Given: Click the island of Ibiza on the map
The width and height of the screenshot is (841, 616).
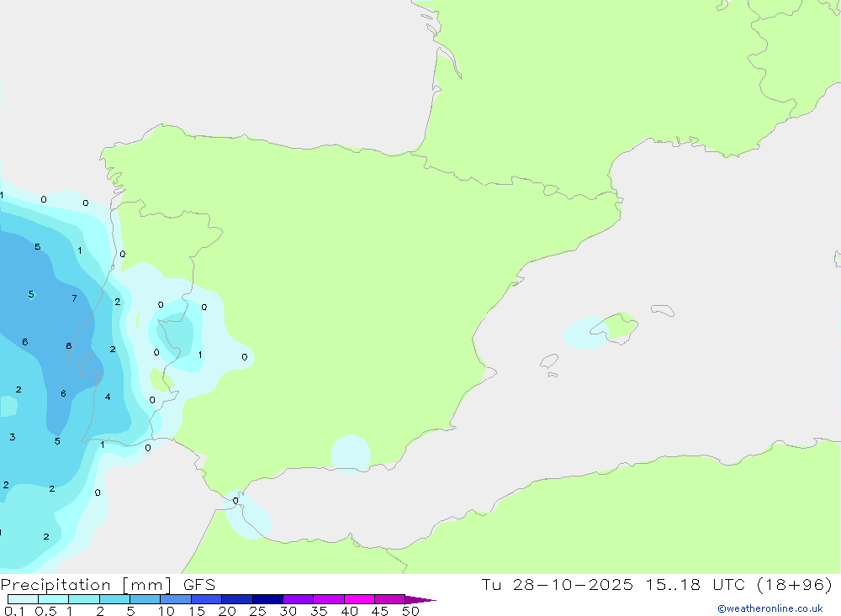Looking at the screenshot, I should (x=549, y=361).
